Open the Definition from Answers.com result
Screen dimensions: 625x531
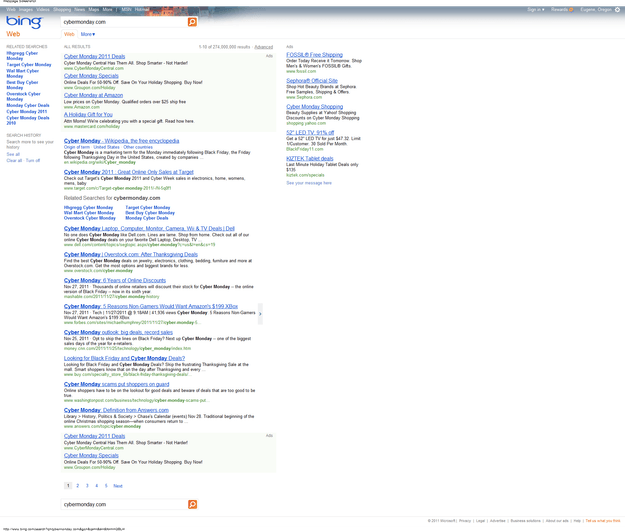(116, 410)
